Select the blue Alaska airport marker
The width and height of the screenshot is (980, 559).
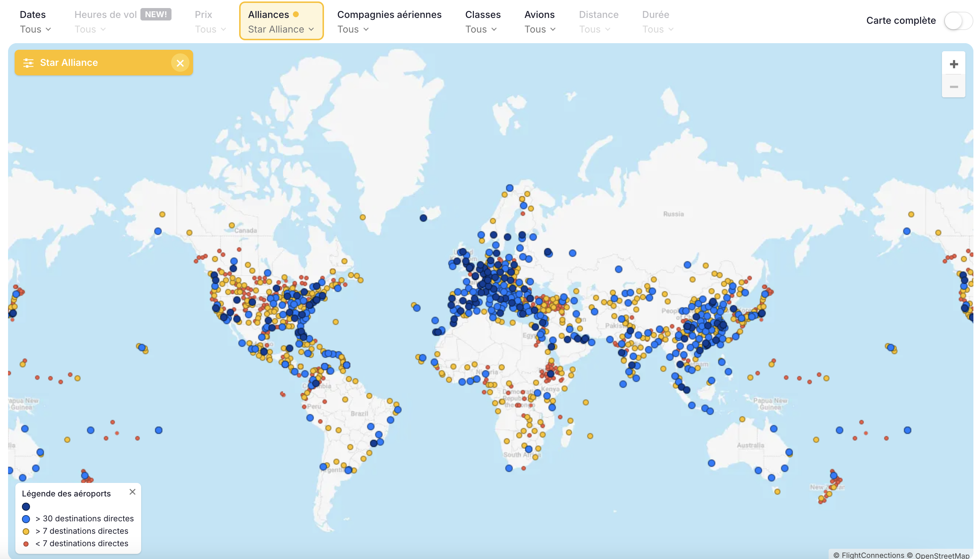[158, 231]
